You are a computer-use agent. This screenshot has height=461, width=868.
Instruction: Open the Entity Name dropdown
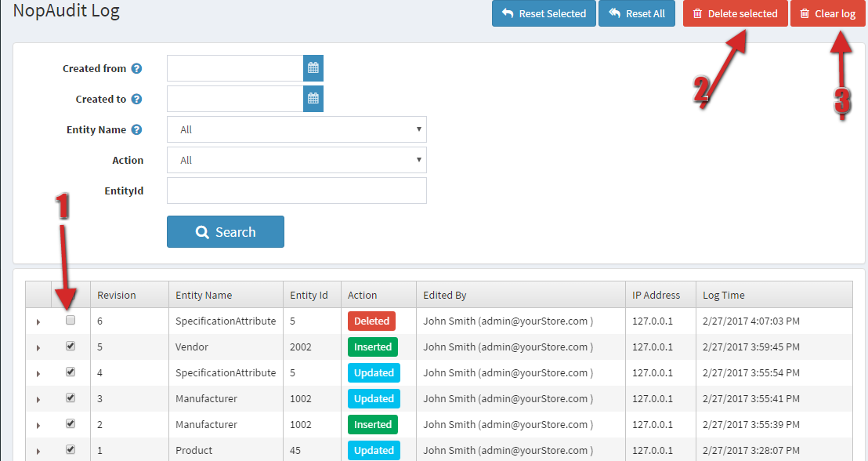[297, 129]
